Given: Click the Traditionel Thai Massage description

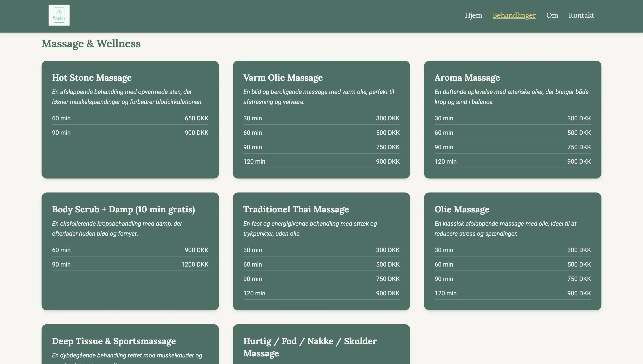Looking at the screenshot, I should (310, 229).
